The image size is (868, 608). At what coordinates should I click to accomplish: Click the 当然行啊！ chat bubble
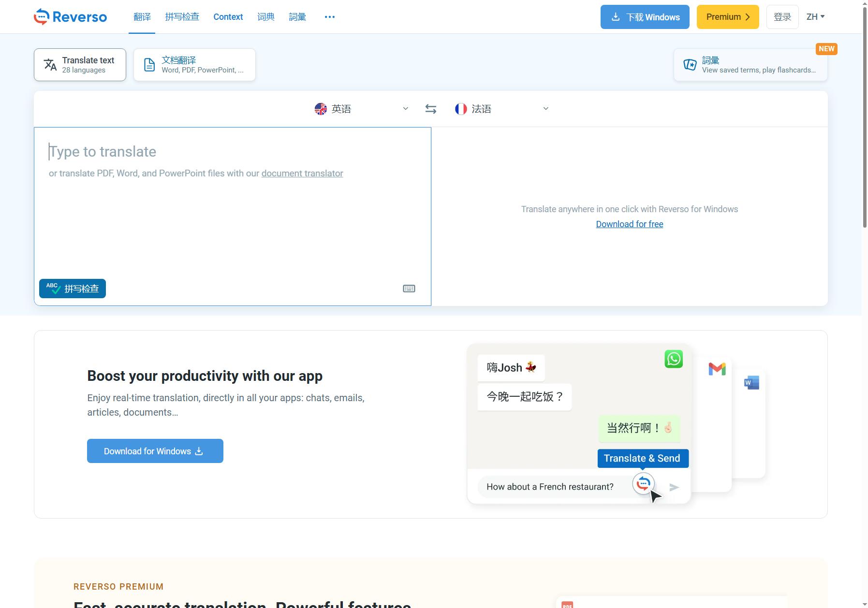pos(639,428)
